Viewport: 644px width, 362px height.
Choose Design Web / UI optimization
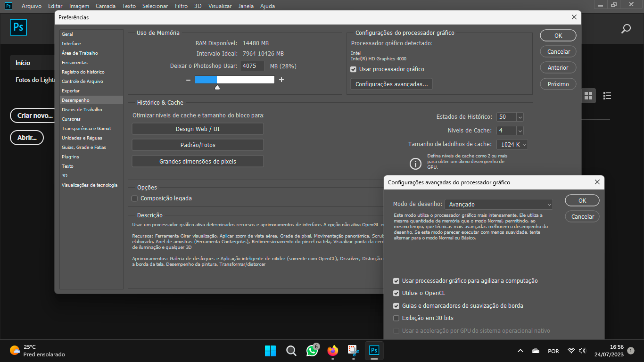coord(198,129)
